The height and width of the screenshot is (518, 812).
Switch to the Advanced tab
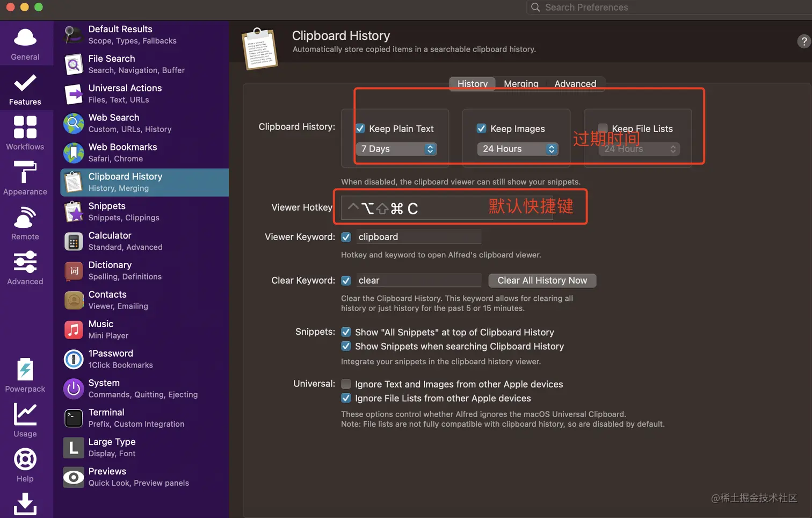coord(575,84)
